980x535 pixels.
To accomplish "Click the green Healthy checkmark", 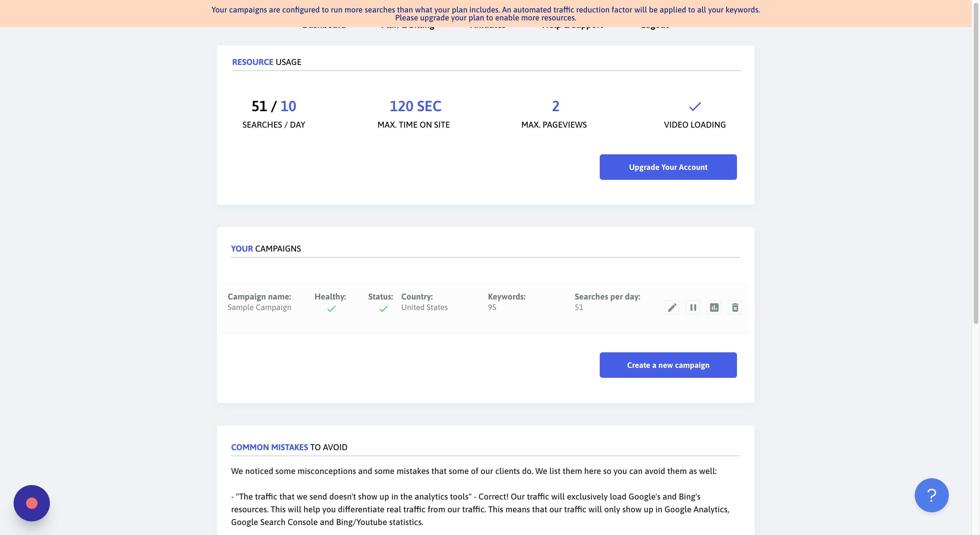I will pyautogui.click(x=331, y=309).
